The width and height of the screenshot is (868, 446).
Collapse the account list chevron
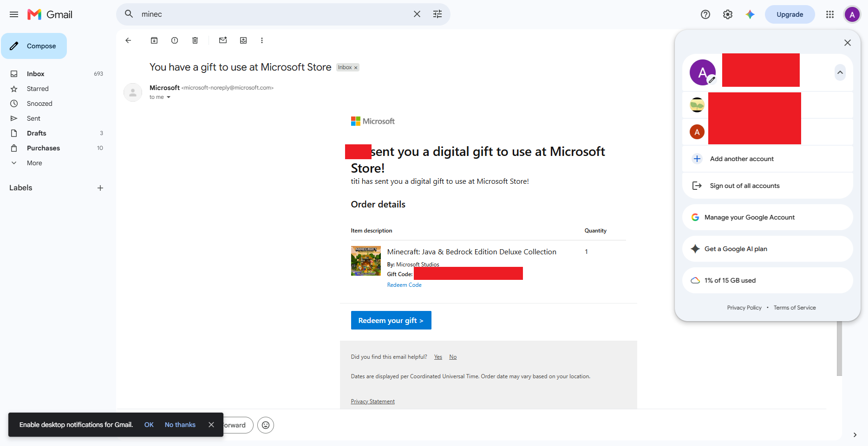click(840, 72)
